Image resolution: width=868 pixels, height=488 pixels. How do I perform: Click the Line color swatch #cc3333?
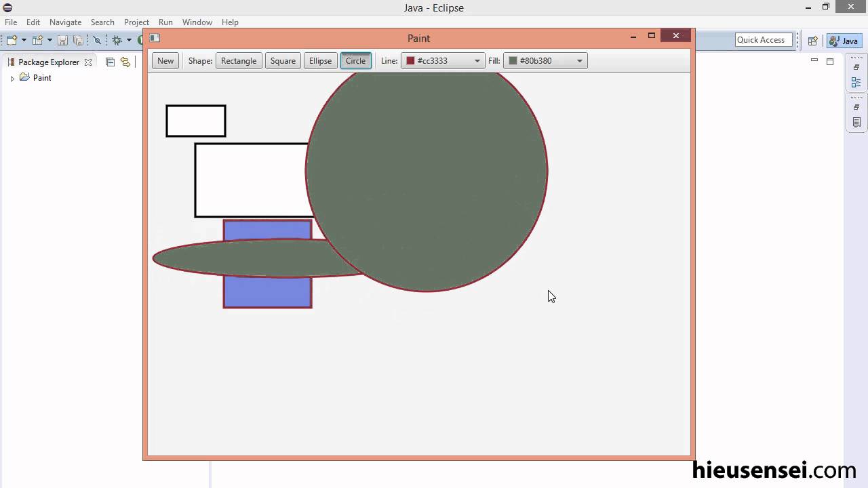pyautogui.click(x=410, y=61)
